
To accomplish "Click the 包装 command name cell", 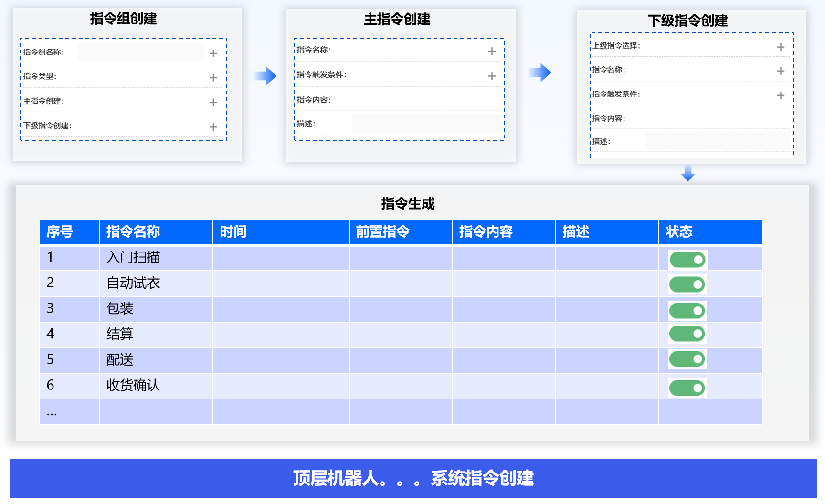I will pos(120,308).
